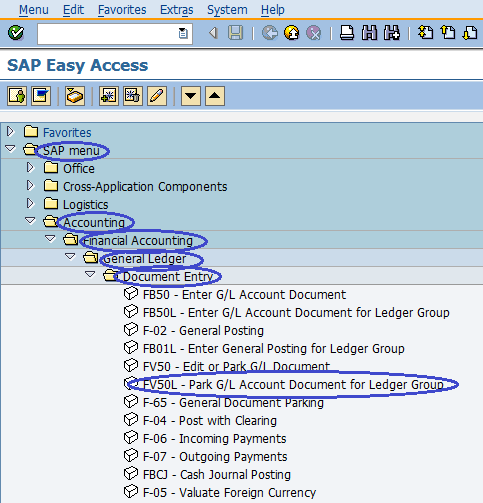Open the System menu
The height and width of the screenshot is (503, 483).
coord(227,10)
